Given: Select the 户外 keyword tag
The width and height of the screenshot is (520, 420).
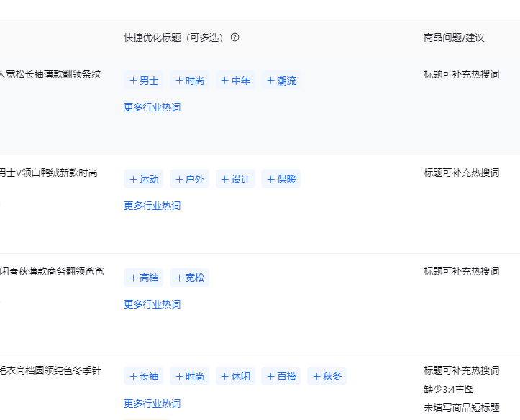Looking at the screenshot, I should pyautogui.click(x=190, y=179).
